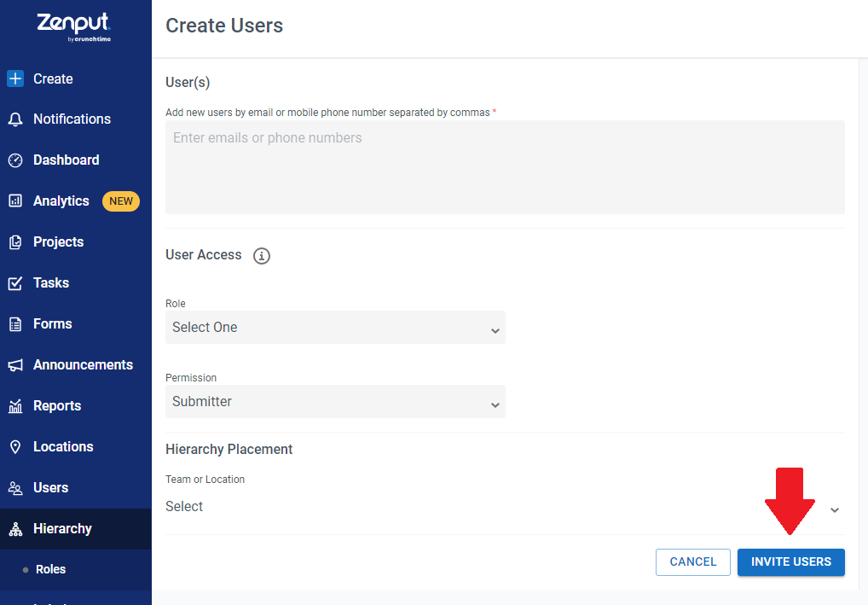Click the Users people icon
The width and height of the screenshot is (868, 605).
click(15, 488)
